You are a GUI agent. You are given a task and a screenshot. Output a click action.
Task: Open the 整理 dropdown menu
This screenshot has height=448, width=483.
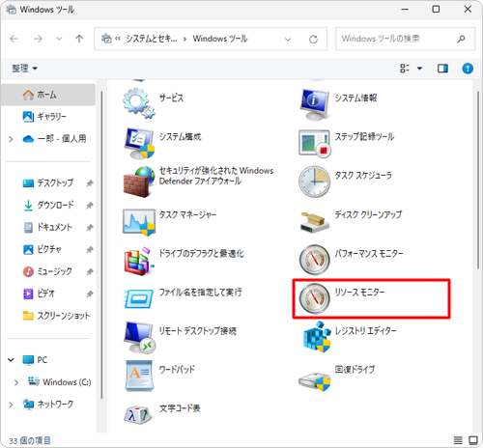[25, 69]
